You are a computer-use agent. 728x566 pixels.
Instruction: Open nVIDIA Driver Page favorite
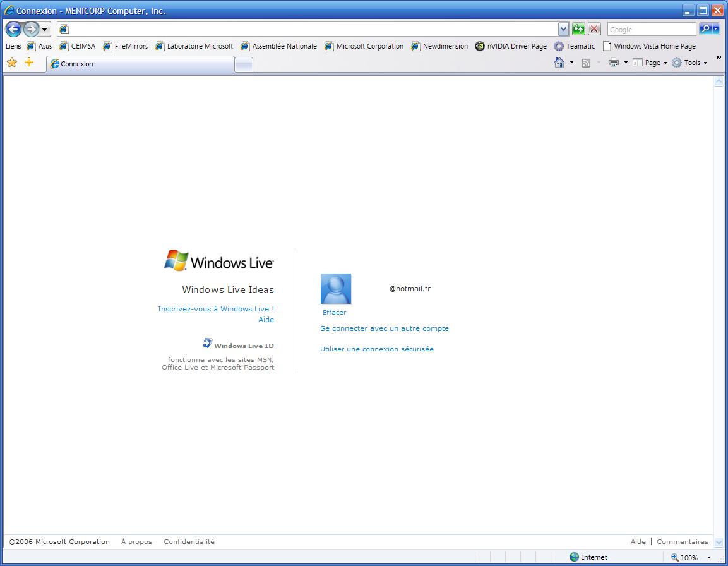coord(511,46)
